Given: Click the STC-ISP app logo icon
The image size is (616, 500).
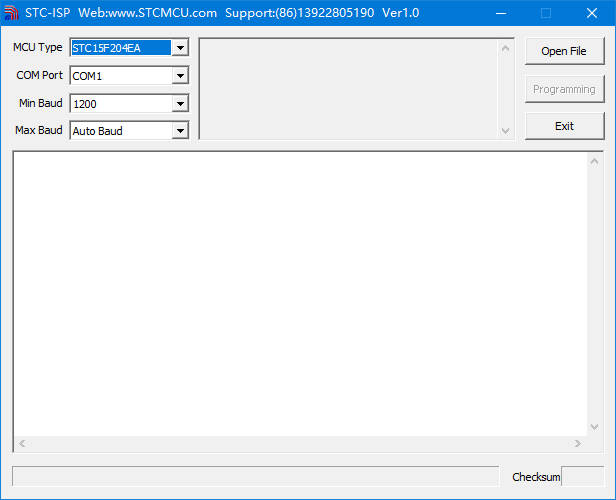Looking at the screenshot, I should tap(11, 13).
